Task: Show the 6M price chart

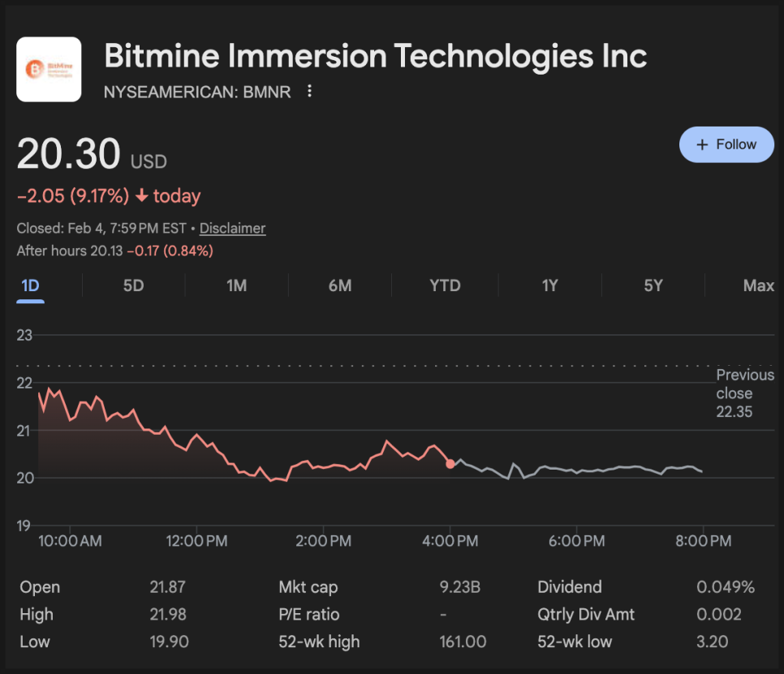Action: tap(339, 285)
